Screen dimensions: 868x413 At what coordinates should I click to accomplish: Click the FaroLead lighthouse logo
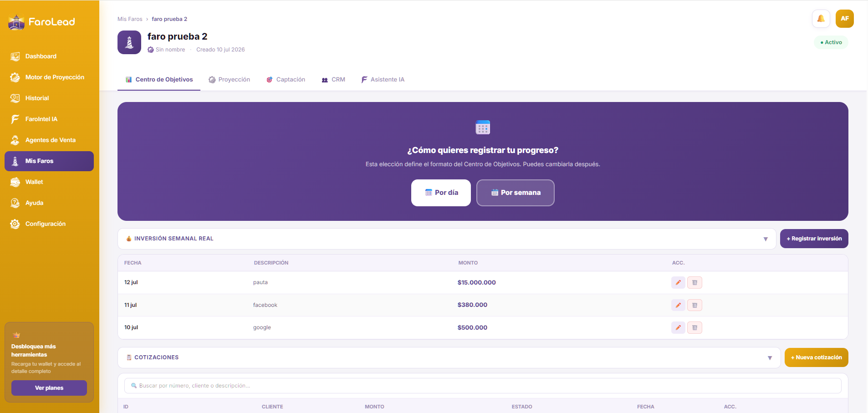pyautogui.click(x=16, y=22)
